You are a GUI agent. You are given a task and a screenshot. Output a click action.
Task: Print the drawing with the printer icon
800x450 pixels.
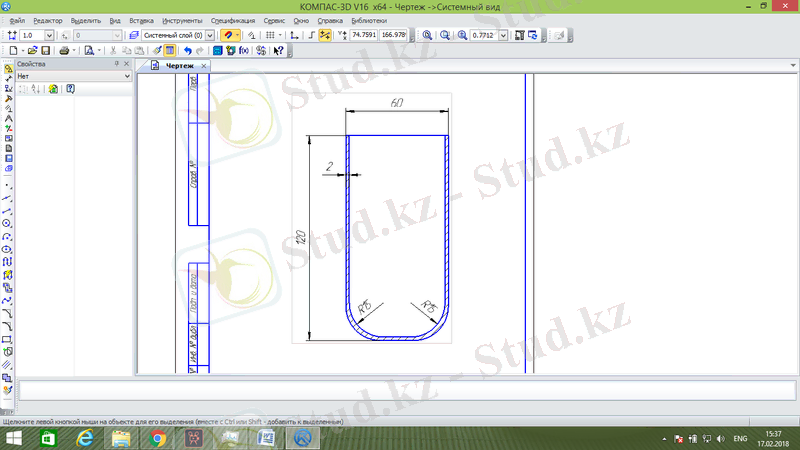[x=64, y=51]
